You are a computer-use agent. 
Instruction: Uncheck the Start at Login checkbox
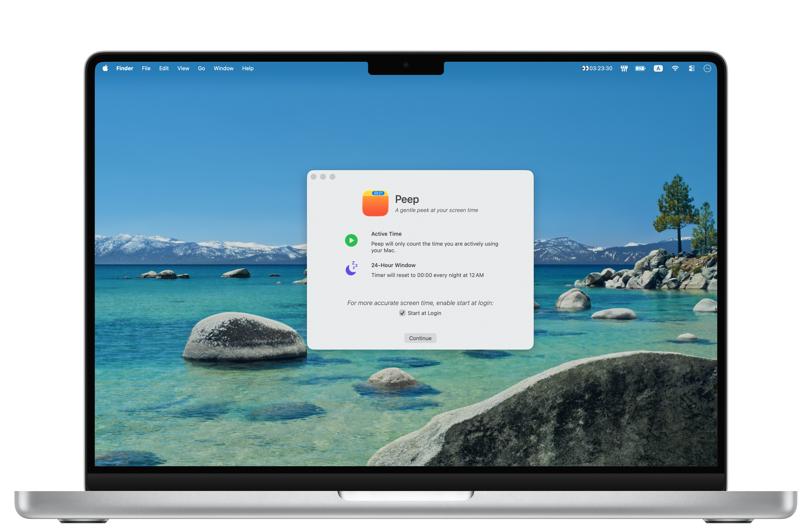tap(402, 313)
